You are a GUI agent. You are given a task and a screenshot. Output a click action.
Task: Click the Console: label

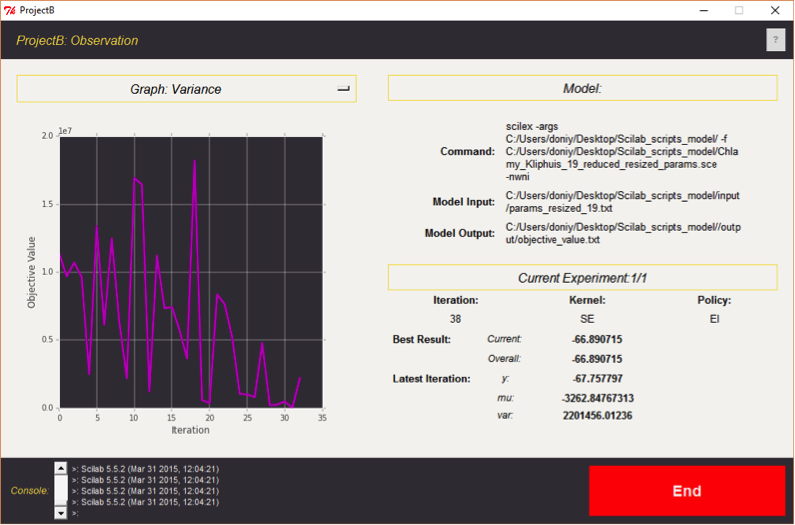click(30, 491)
